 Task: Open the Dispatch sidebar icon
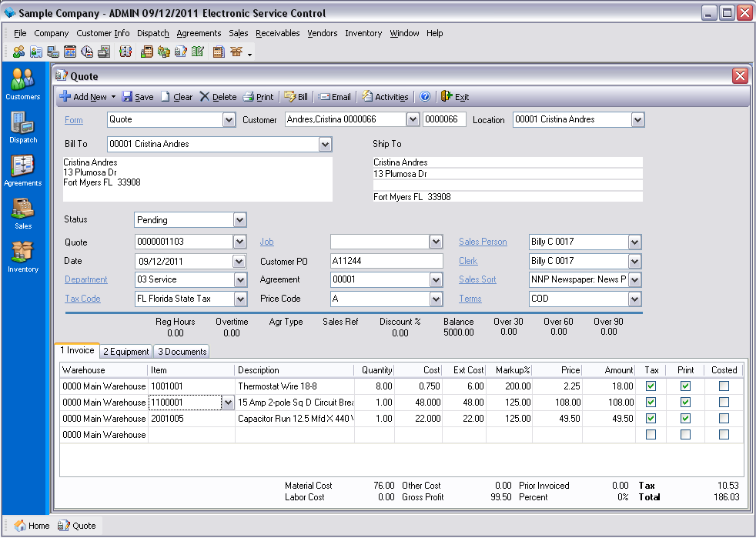click(22, 125)
